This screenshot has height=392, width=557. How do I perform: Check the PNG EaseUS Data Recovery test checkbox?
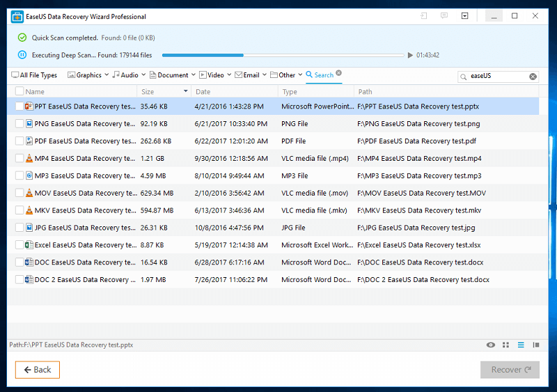pyautogui.click(x=19, y=124)
